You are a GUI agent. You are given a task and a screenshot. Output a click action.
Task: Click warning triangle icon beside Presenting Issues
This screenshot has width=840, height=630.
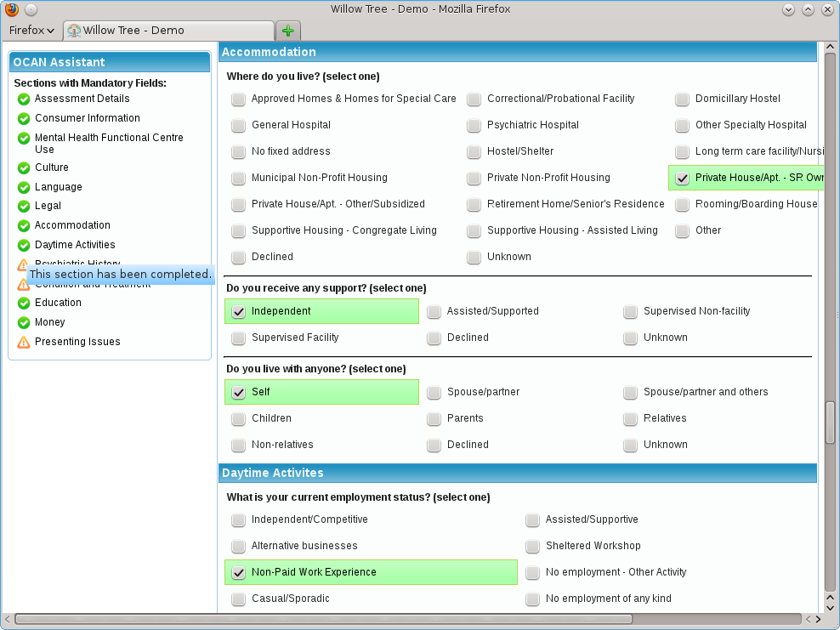[x=24, y=342]
